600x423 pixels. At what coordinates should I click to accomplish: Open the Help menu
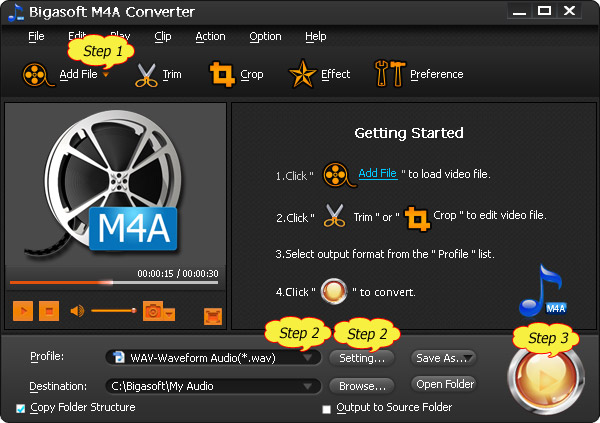[316, 36]
